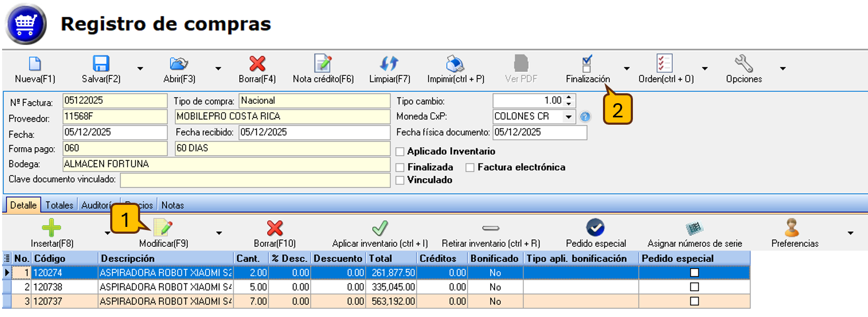Expand the arrow next to Abrir(F3)
This screenshot has height=317, width=868.
218,69
